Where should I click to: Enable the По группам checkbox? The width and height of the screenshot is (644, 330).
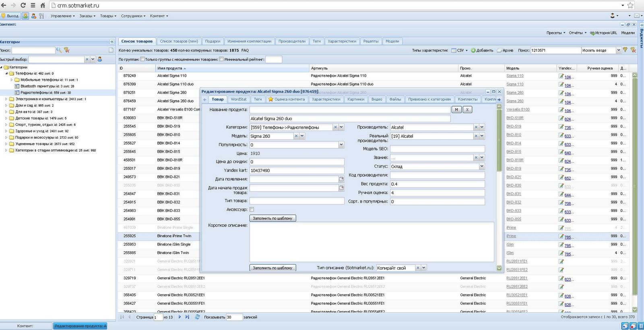coord(142,59)
